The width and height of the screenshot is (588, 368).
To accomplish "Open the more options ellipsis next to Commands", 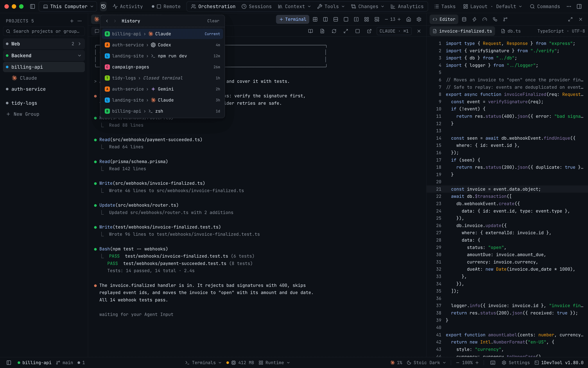I will (569, 6).
